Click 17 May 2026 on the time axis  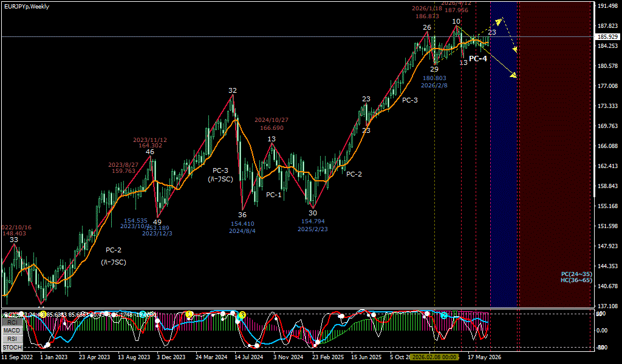point(484,357)
